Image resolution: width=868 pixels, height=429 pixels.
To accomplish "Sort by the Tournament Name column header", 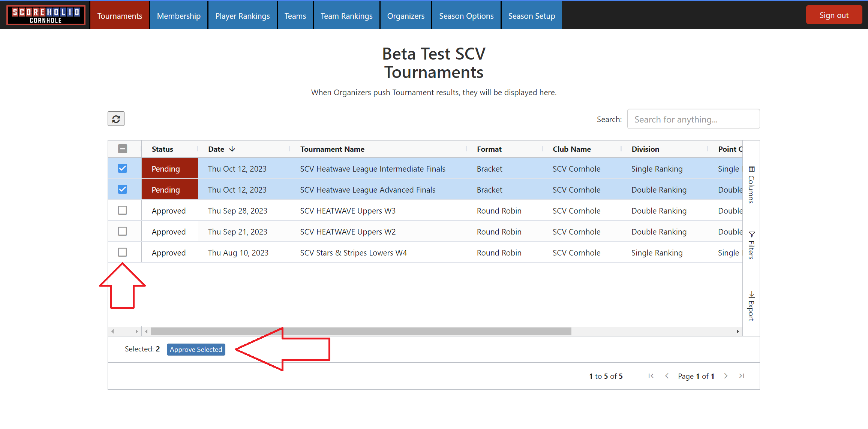I will pos(332,149).
